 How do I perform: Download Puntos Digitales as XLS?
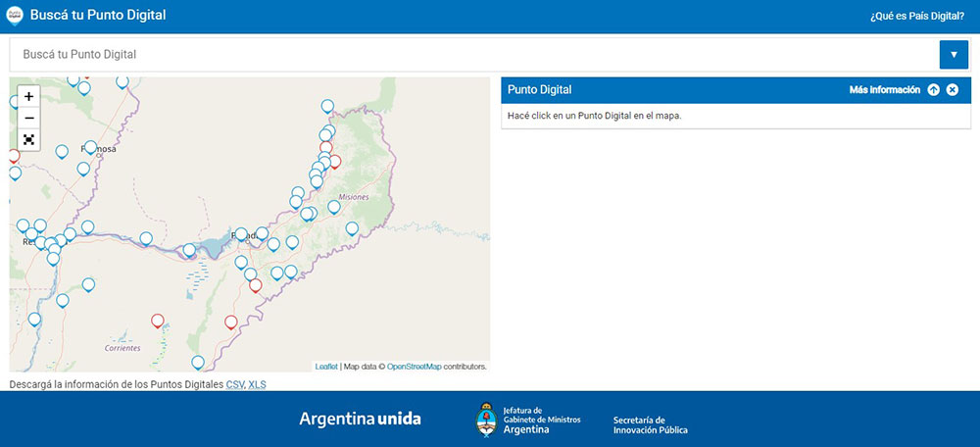point(257,384)
